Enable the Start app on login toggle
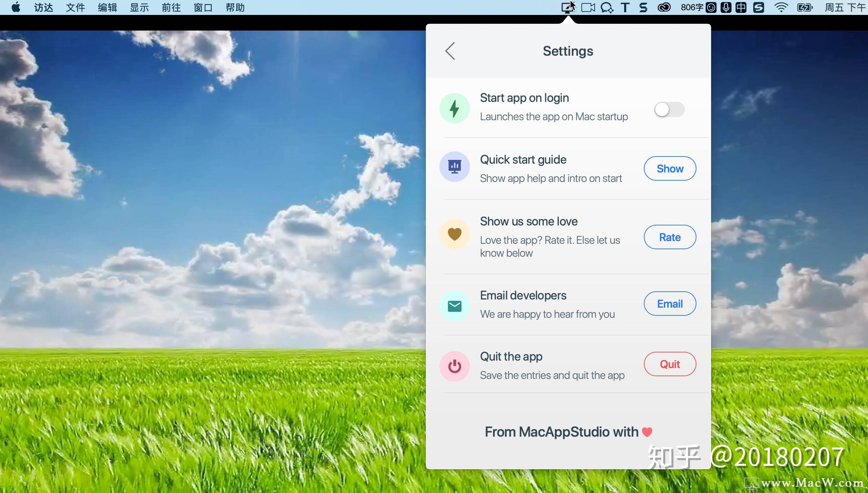 tap(669, 109)
